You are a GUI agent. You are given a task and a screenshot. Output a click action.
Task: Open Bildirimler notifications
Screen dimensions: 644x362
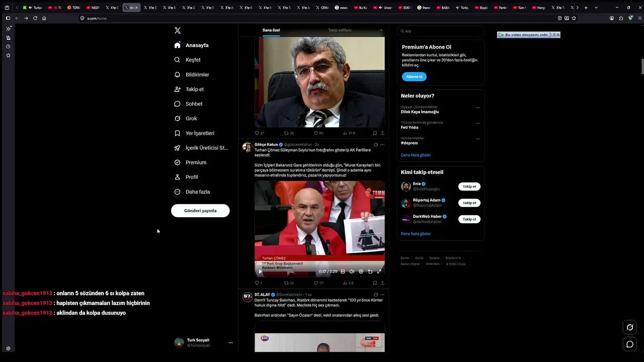tap(191, 74)
